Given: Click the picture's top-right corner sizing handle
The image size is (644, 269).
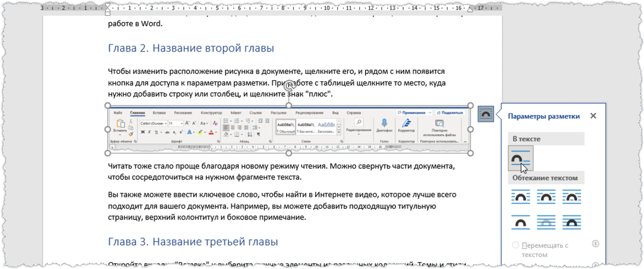Looking at the screenshot, I should (x=471, y=106).
